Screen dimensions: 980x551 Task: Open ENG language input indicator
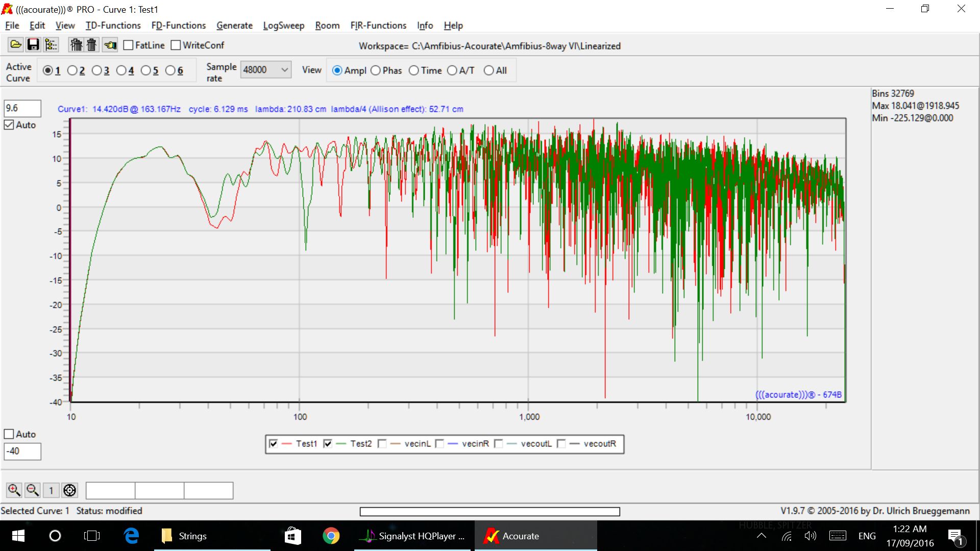pos(867,536)
